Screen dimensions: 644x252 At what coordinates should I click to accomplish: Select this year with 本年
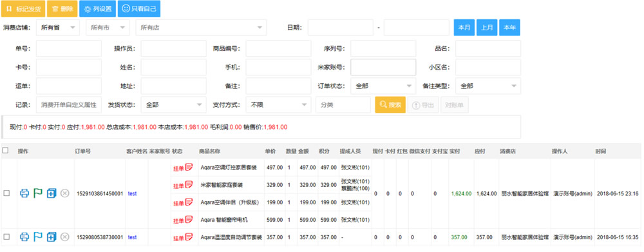point(509,28)
